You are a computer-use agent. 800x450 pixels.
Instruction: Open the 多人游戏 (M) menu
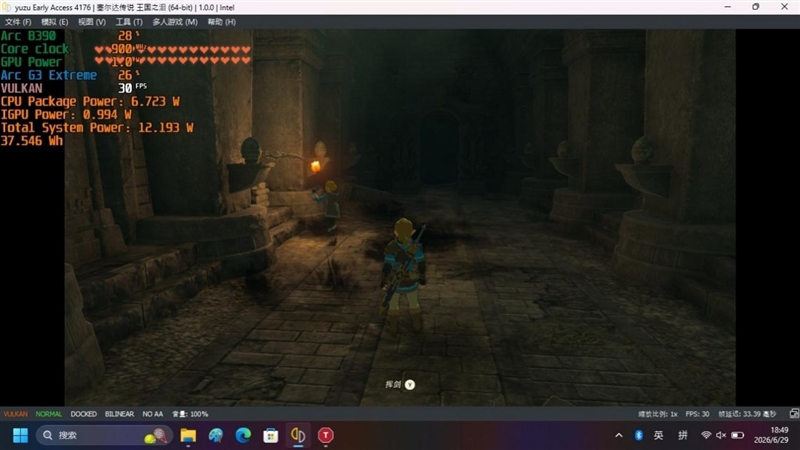[174, 22]
